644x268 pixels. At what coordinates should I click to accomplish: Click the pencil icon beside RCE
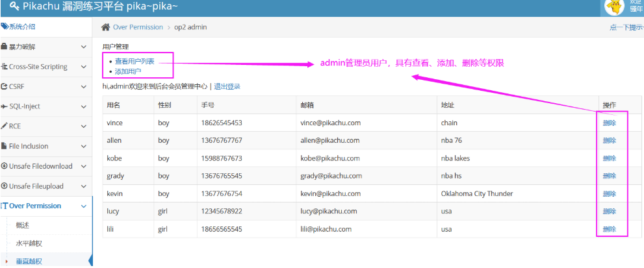click(x=4, y=126)
